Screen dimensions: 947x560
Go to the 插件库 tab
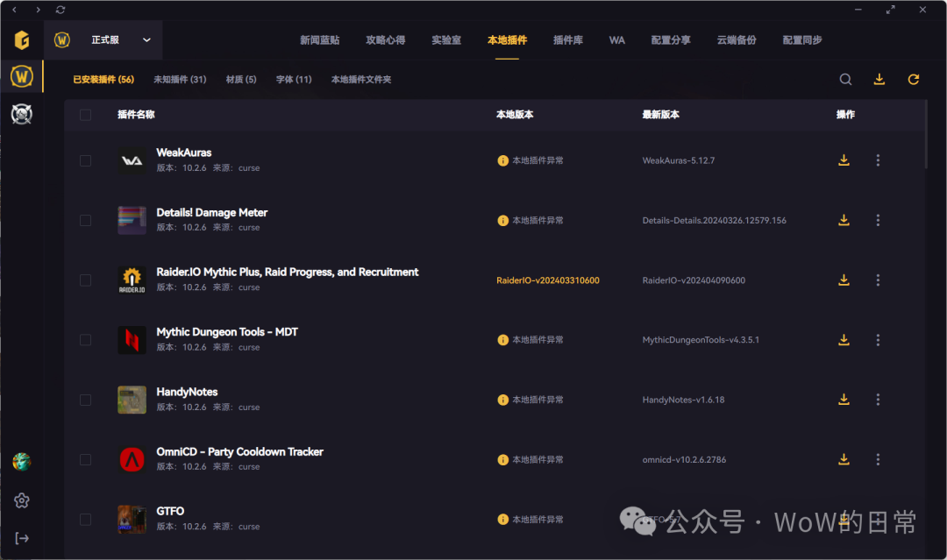click(x=568, y=39)
